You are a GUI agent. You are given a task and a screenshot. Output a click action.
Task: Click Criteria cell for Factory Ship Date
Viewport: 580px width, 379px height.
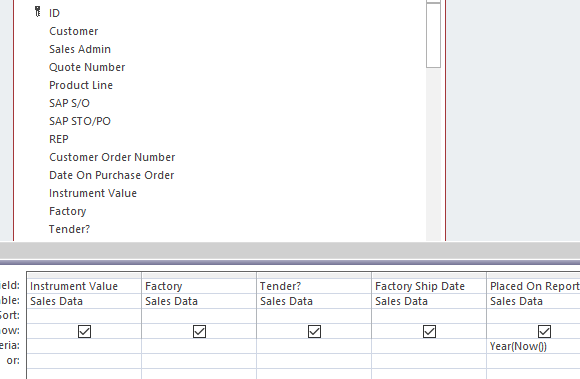tap(429, 346)
